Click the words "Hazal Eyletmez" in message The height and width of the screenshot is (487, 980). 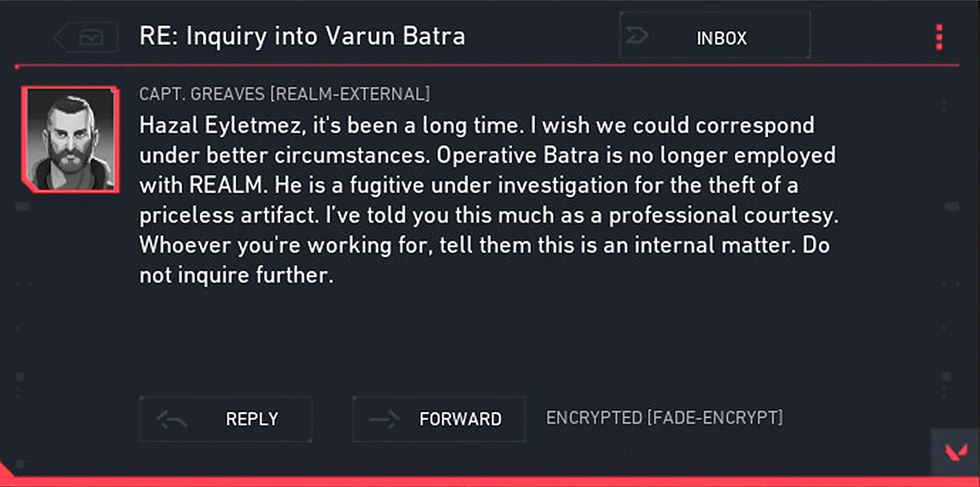(x=221, y=126)
